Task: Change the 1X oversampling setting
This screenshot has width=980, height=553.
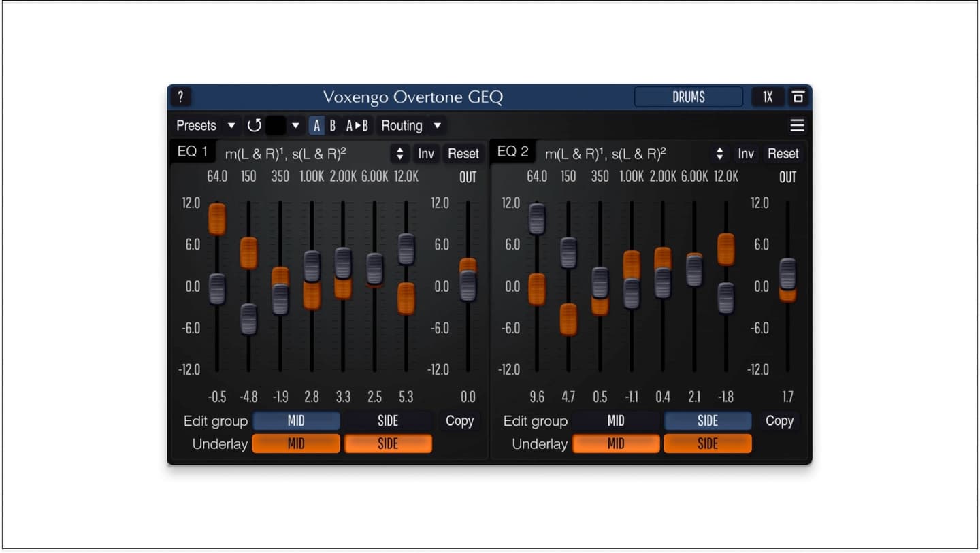Action: 768,97
